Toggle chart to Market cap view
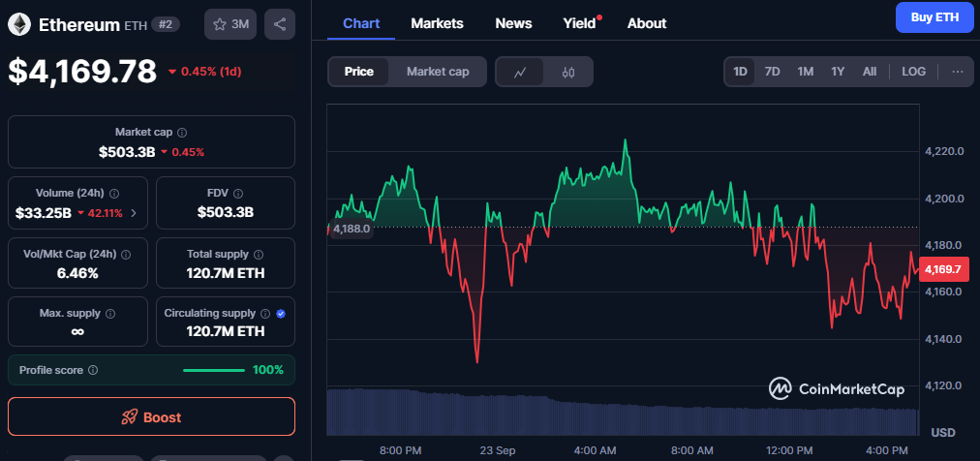 [x=438, y=72]
